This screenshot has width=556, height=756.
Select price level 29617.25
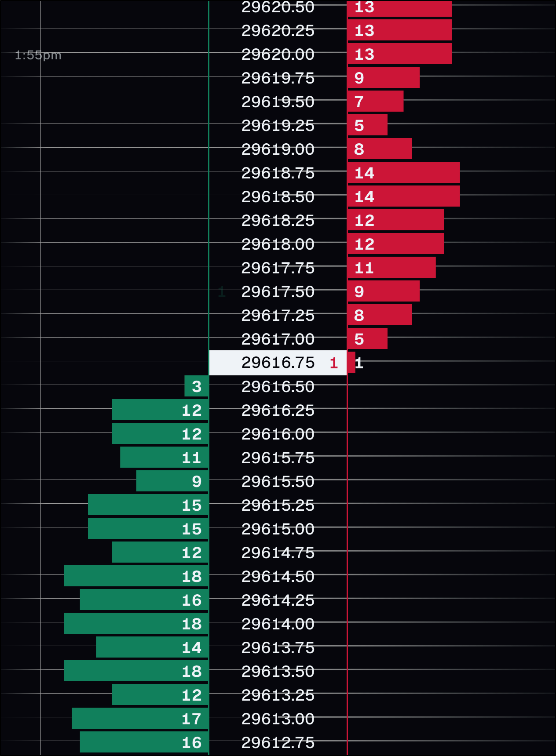[x=278, y=315]
